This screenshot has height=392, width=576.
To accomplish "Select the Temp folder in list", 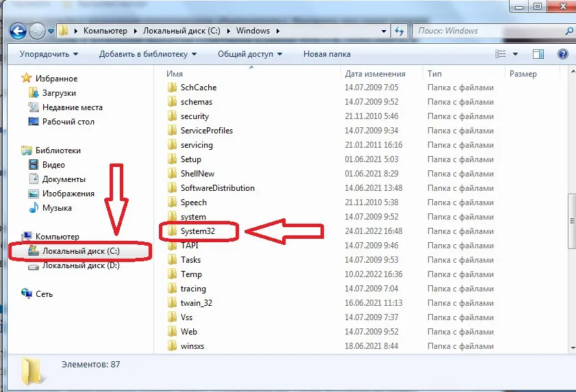I will [191, 274].
